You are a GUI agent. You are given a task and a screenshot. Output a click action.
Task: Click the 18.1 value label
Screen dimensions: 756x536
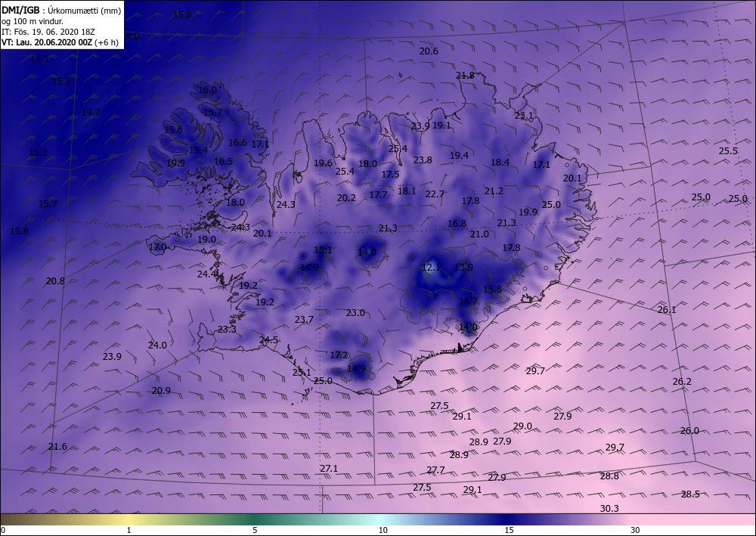point(407,191)
